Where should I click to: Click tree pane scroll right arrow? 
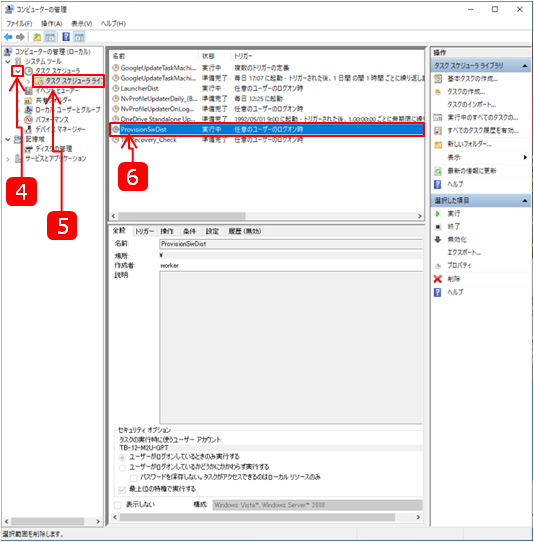[98, 521]
